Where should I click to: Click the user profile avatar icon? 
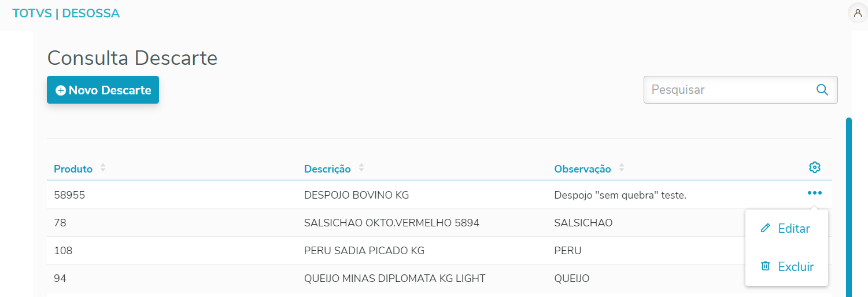tap(858, 13)
